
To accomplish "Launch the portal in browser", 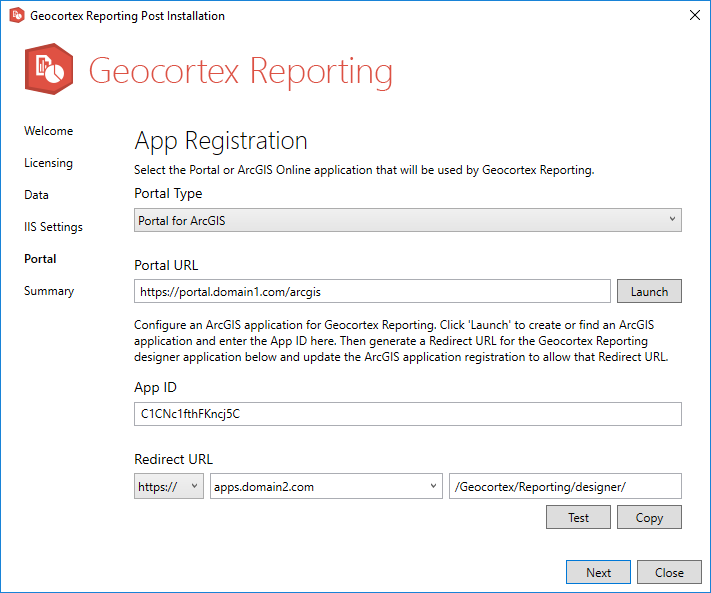I will pos(649,292).
